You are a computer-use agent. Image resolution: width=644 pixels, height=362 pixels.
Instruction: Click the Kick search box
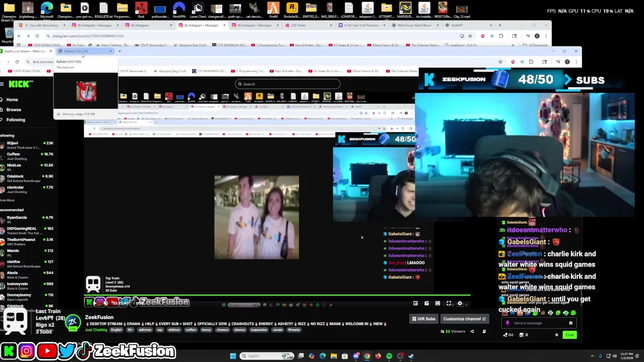tap(287, 84)
